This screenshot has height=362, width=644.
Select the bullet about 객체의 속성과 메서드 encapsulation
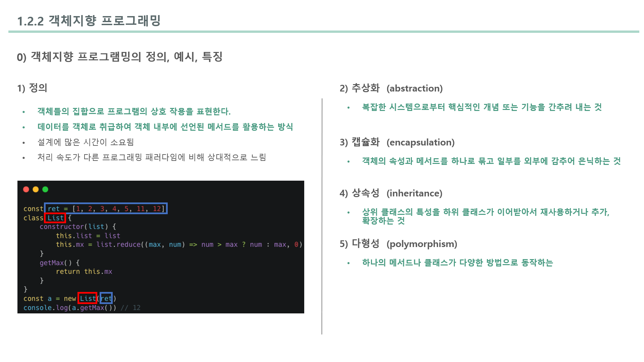pyautogui.click(x=490, y=161)
